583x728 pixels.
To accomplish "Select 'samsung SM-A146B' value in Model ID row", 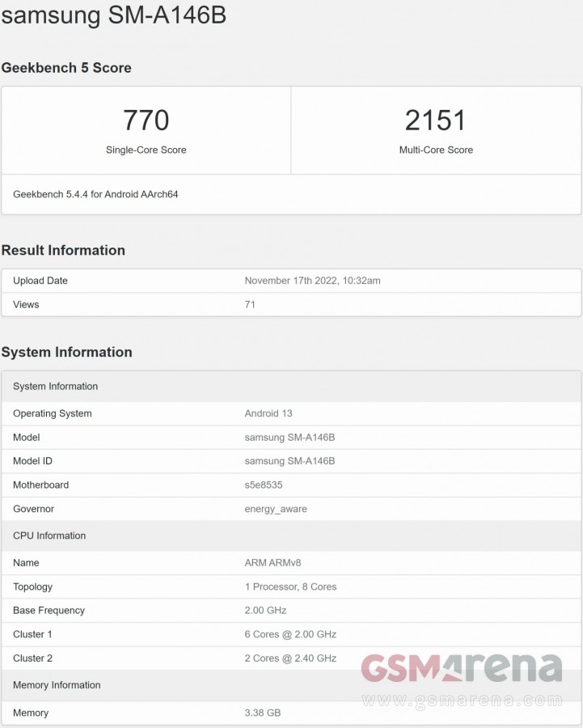I will coord(289,461).
